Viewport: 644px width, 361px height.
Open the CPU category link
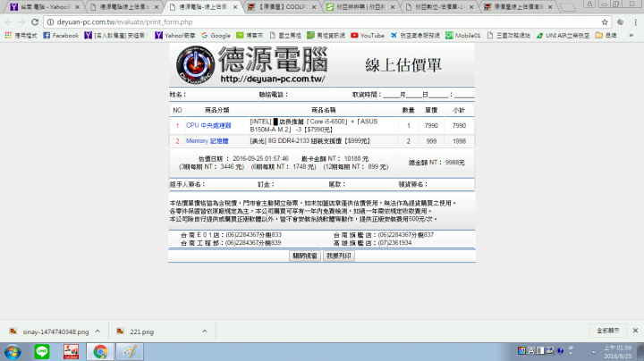(208, 125)
